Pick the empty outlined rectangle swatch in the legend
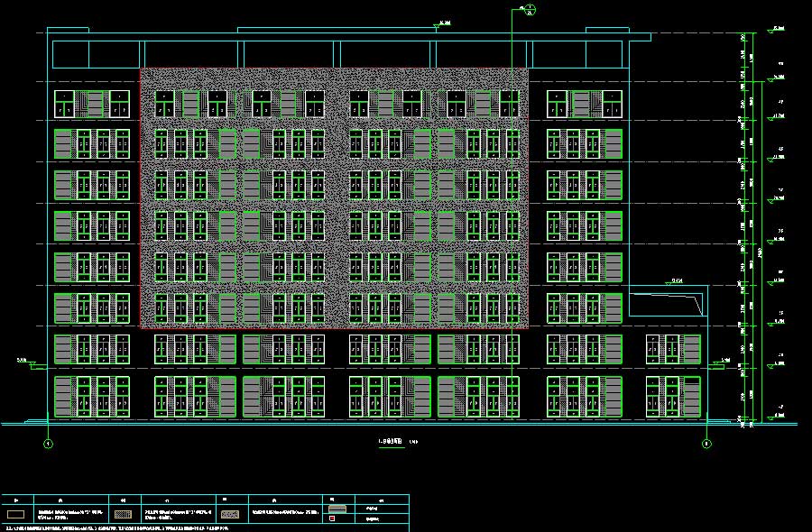 pyautogui.click(x=16, y=514)
